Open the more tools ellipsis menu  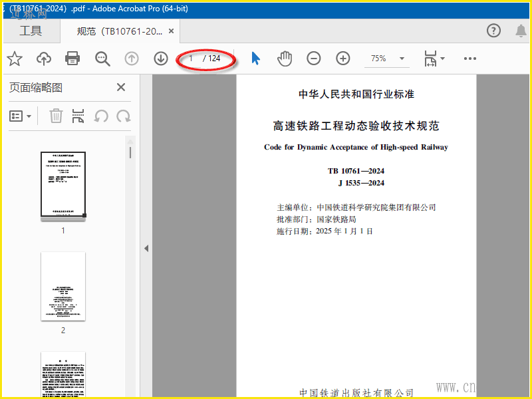tap(470, 59)
